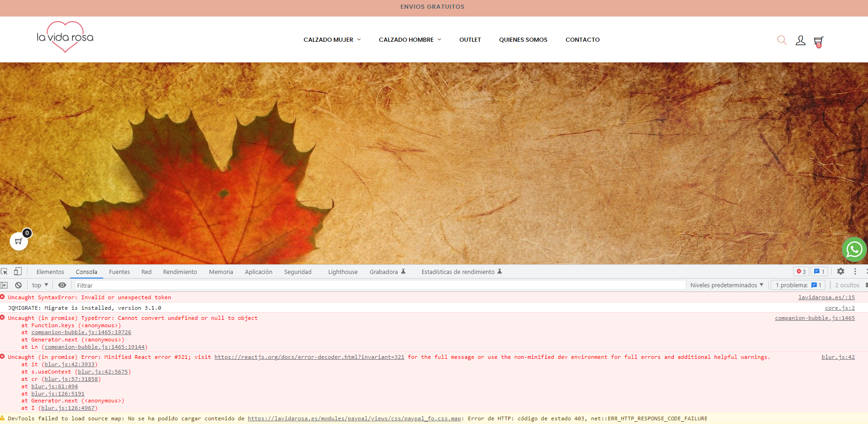Viewport: 868px width, 424px height.
Task: Expand the Calzado Hombre menu
Action: (410, 40)
